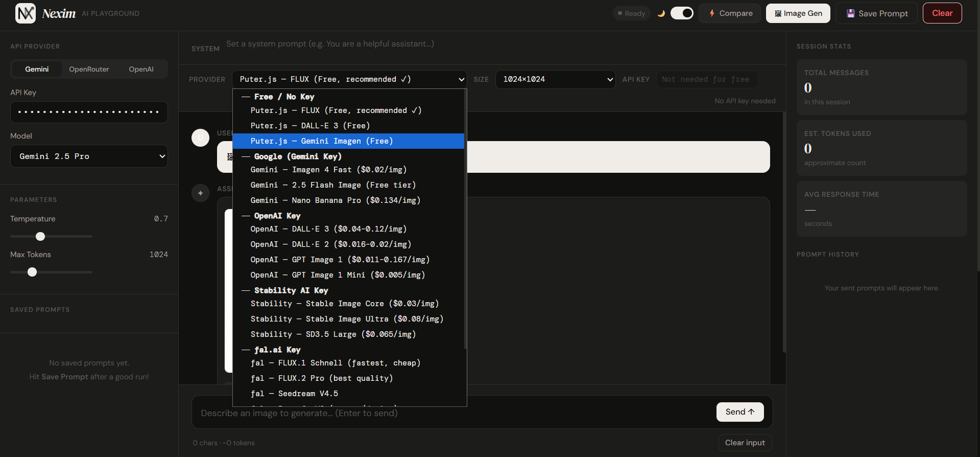Viewport: 980px width, 457px height.
Task: Click the Total Messages stat card
Action: 882,87
